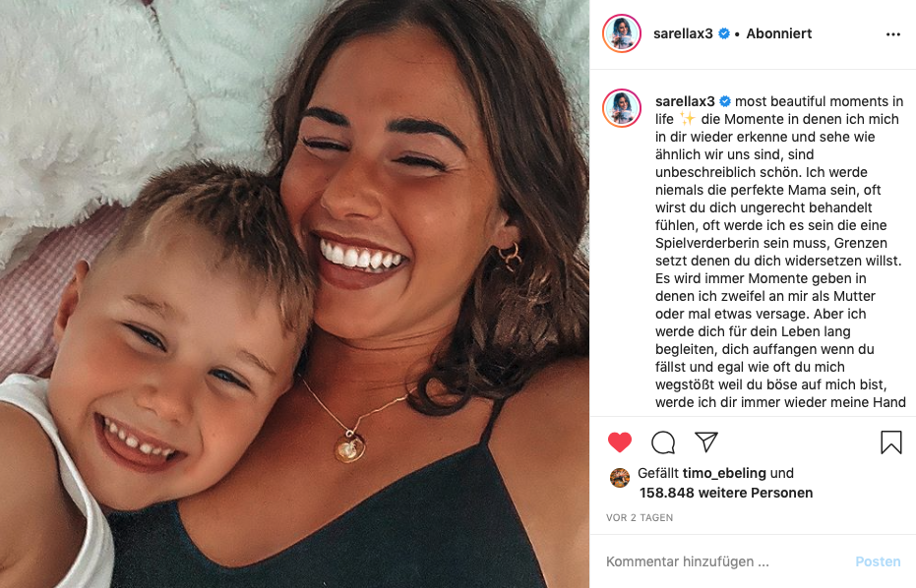Save the post with the bookmark icon
Viewport: 916px width, 588px height.
890,442
